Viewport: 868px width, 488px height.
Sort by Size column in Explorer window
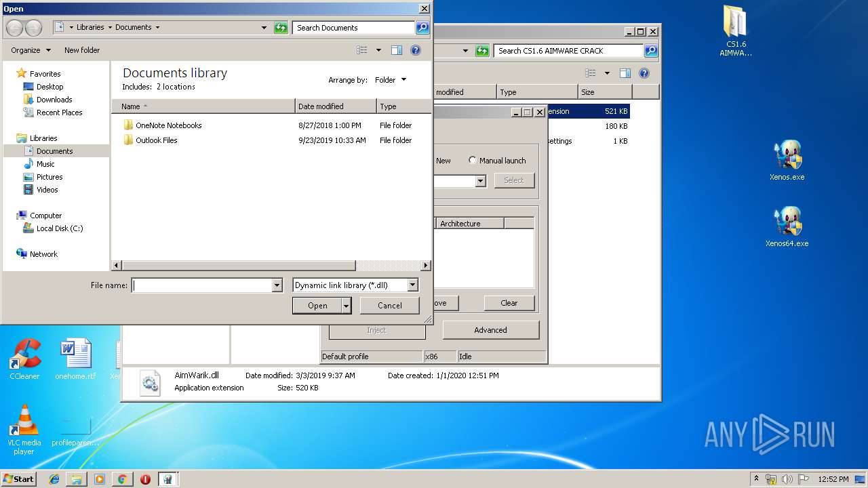pyautogui.click(x=605, y=92)
